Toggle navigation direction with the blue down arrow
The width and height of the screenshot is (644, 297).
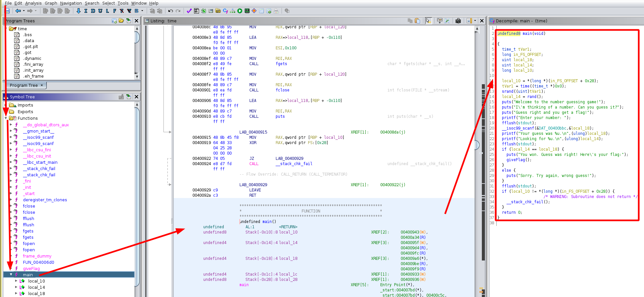pyautogui.click(x=79, y=11)
